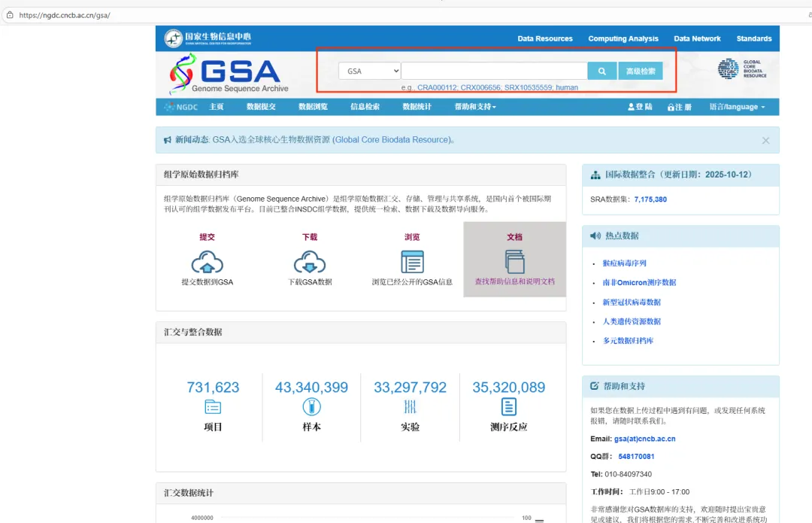Click 下载GSA数据 text
This screenshot has height=523, width=812.
pos(310,282)
